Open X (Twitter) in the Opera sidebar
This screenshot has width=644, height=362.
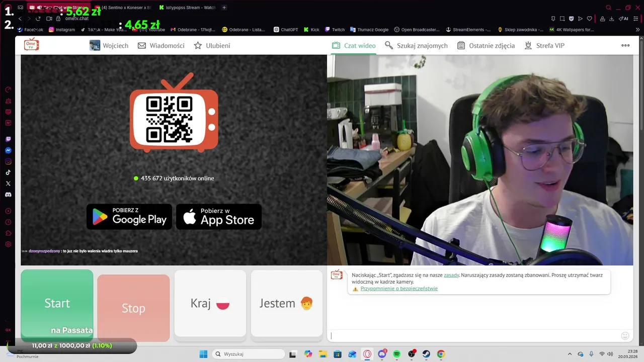[8, 184]
